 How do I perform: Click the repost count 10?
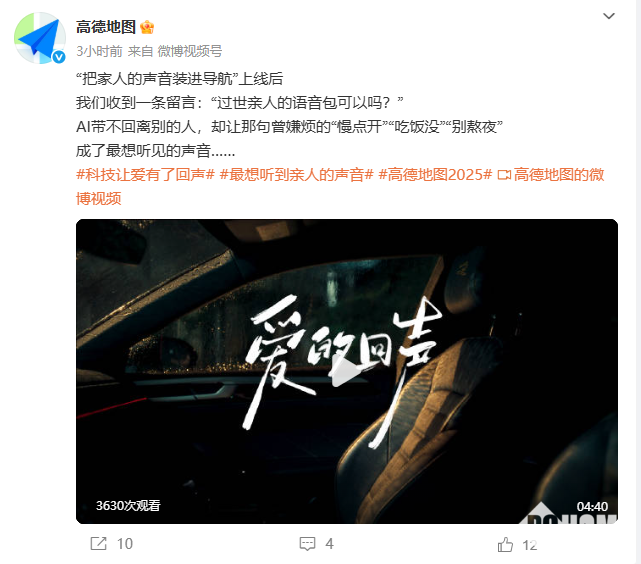coord(125,544)
